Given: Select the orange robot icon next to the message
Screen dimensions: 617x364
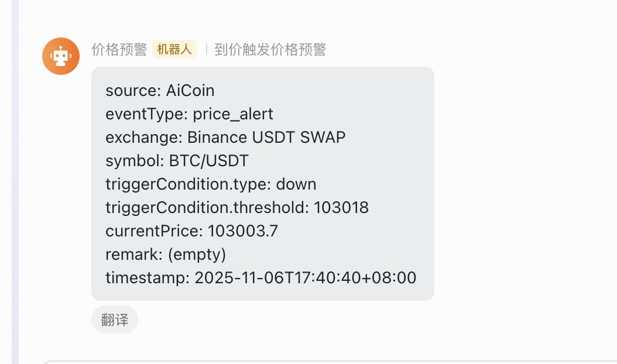Looking at the screenshot, I should 60,56.
